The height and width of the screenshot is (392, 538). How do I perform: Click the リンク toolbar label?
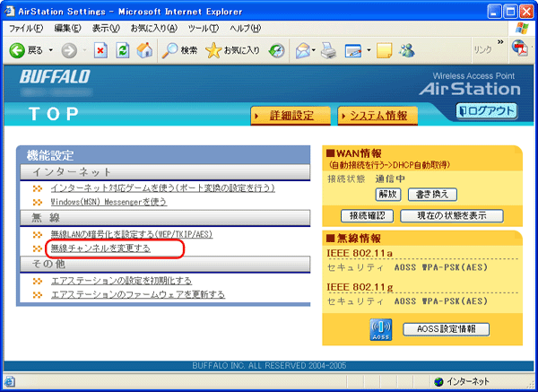click(x=482, y=50)
